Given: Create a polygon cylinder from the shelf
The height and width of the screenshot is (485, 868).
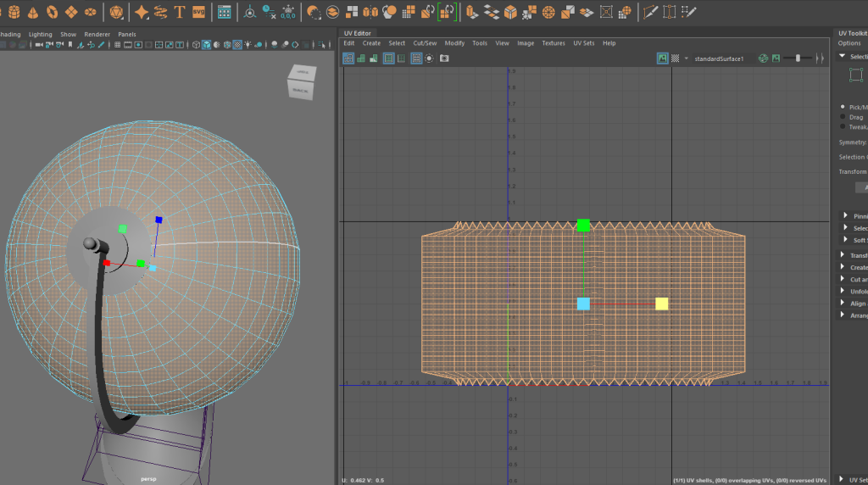Looking at the screenshot, I should [x=14, y=12].
